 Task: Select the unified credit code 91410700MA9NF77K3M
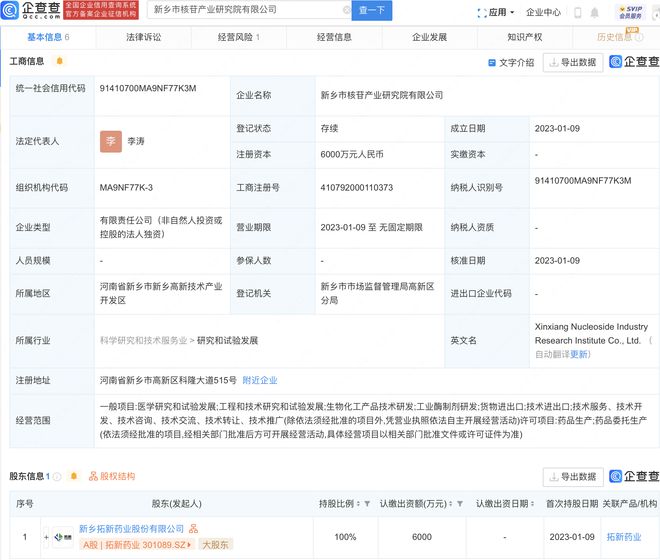point(148,88)
